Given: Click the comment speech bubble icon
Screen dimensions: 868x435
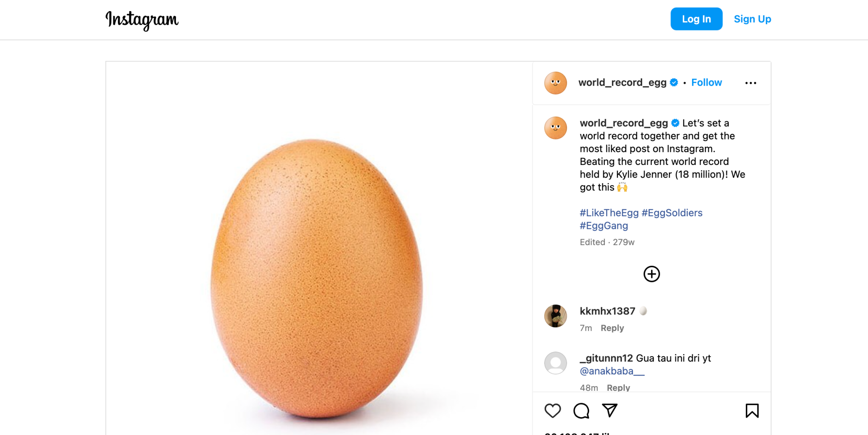Looking at the screenshot, I should coord(581,410).
